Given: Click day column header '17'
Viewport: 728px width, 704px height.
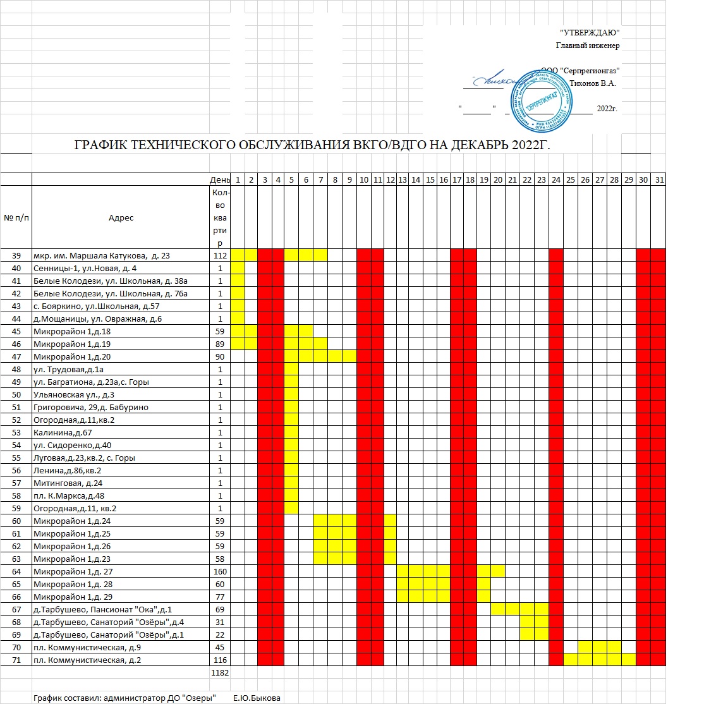Looking at the screenshot, I should click(458, 179).
